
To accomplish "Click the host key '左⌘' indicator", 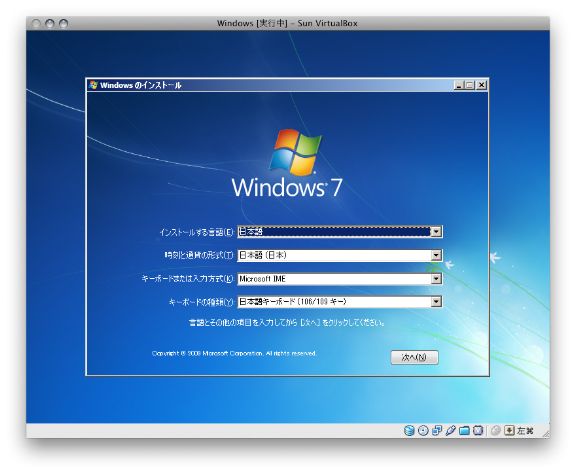I will coord(525,431).
